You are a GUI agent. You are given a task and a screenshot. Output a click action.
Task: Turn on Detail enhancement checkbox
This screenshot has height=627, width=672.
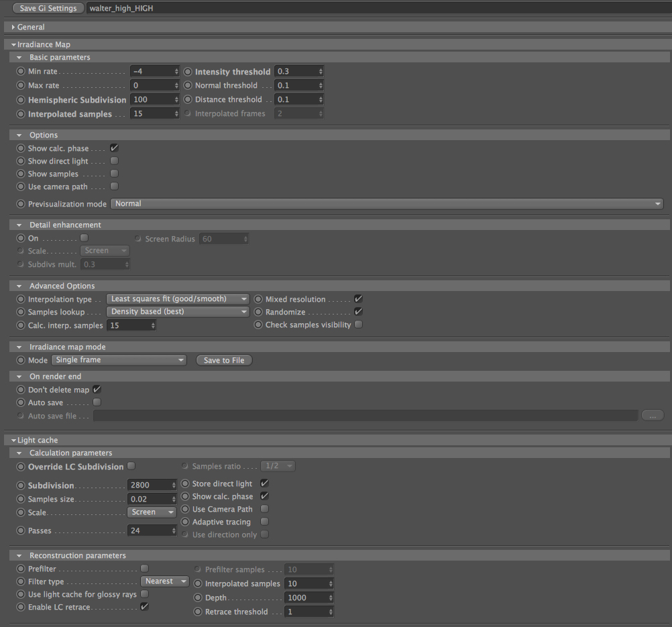click(x=84, y=237)
